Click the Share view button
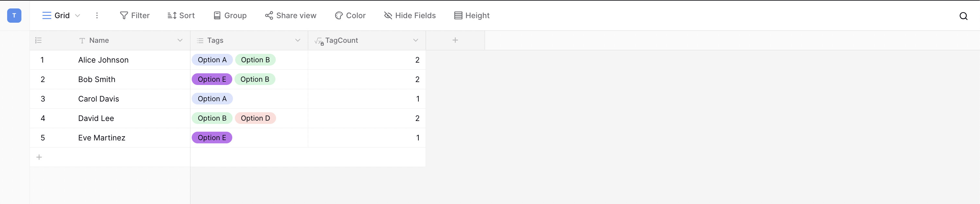This screenshot has height=204, width=980. point(291,16)
